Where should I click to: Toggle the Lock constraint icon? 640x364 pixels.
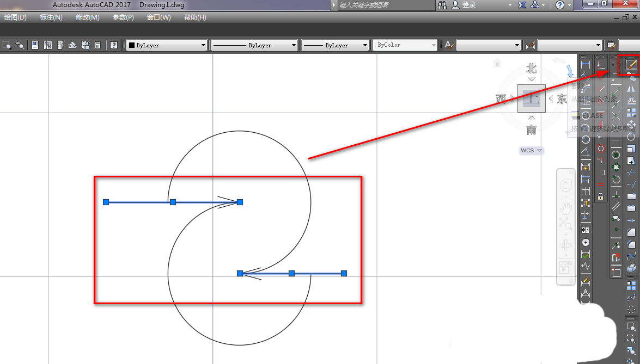600,197
